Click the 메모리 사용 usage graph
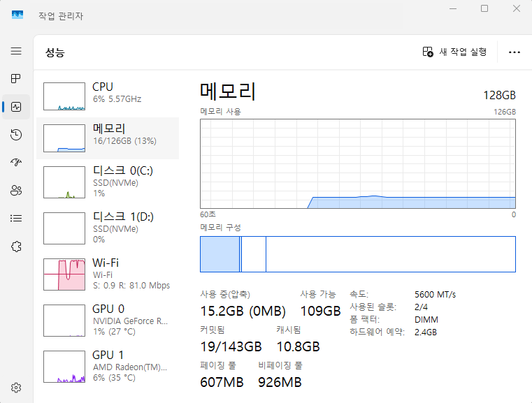This screenshot has height=403, width=532. coord(357,163)
